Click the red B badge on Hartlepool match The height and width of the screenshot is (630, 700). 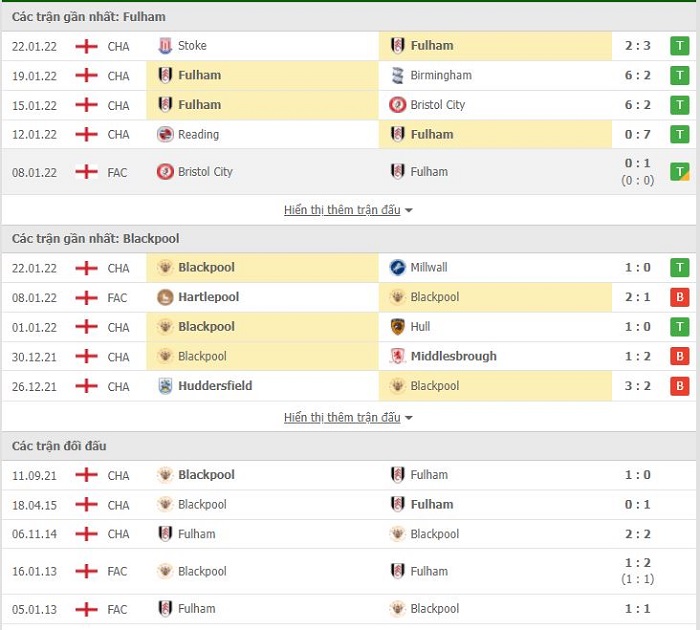(679, 297)
